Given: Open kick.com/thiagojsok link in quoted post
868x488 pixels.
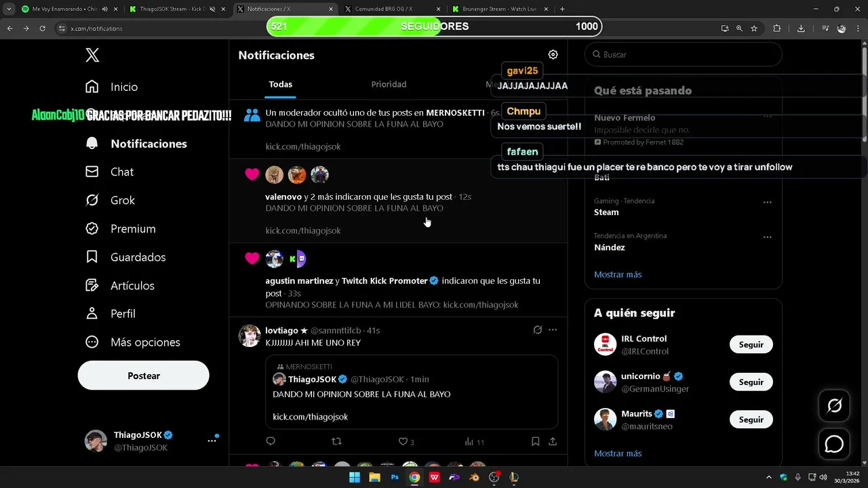Looking at the screenshot, I should (x=310, y=417).
